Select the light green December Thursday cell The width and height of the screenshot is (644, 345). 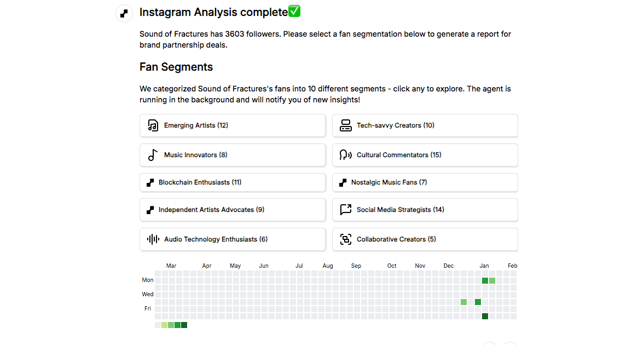tap(463, 302)
